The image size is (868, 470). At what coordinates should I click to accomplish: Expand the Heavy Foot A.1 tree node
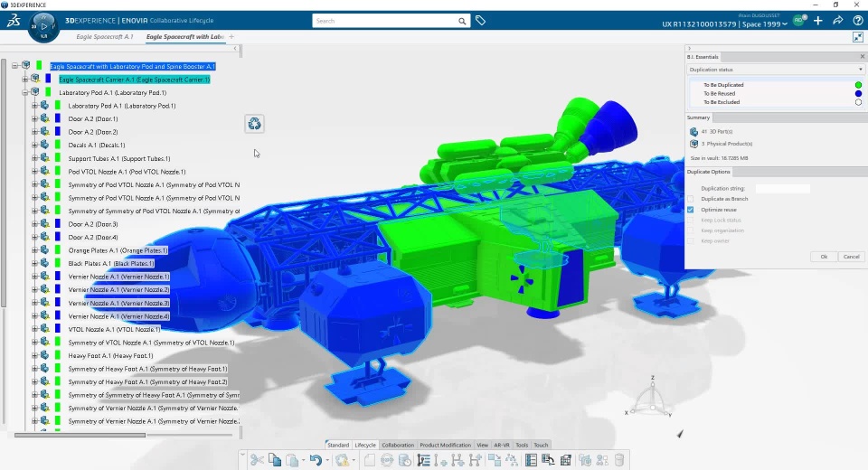coord(34,355)
